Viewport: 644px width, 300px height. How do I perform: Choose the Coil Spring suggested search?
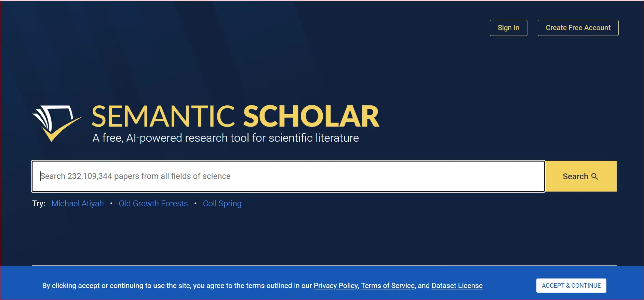pos(222,204)
